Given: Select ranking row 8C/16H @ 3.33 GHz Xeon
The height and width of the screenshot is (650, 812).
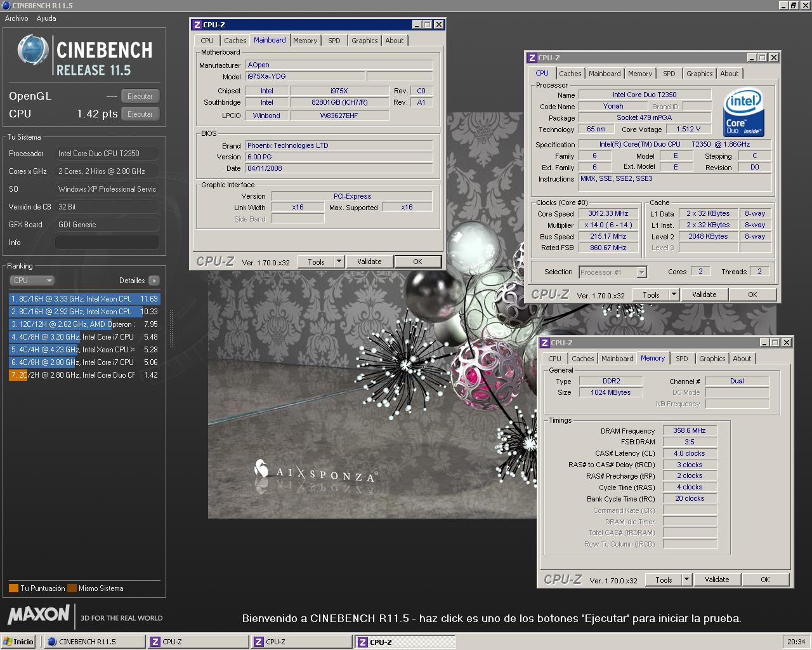Looking at the screenshot, I should [84, 299].
